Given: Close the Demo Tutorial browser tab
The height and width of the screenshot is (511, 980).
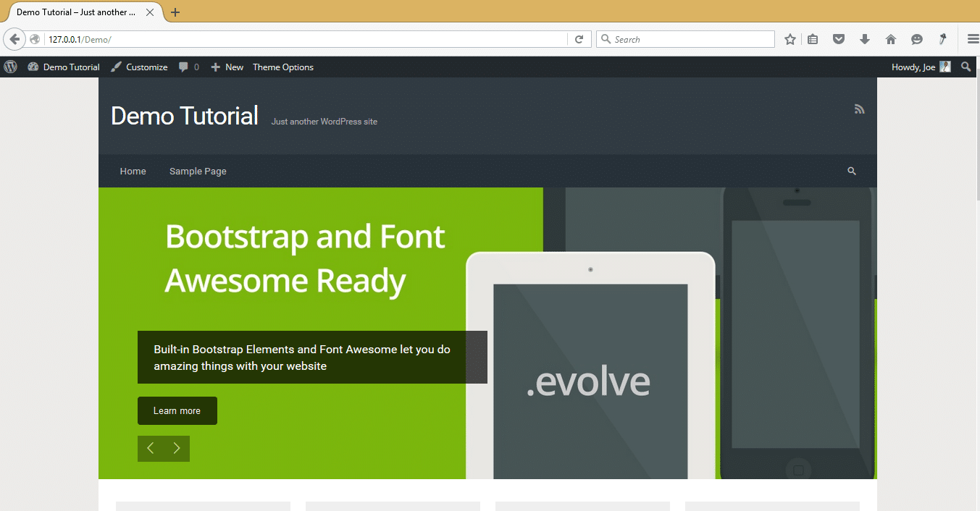Looking at the screenshot, I should tap(150, 12).
